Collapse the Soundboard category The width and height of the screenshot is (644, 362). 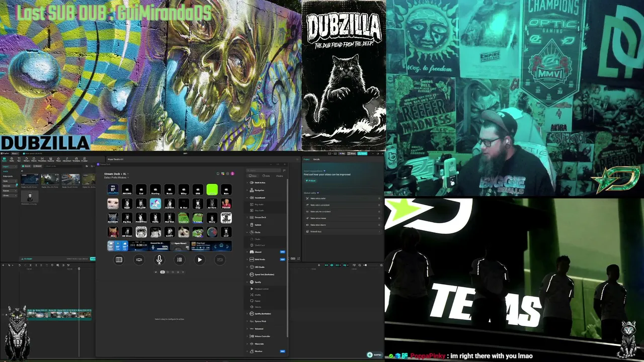tap(267, 198)
